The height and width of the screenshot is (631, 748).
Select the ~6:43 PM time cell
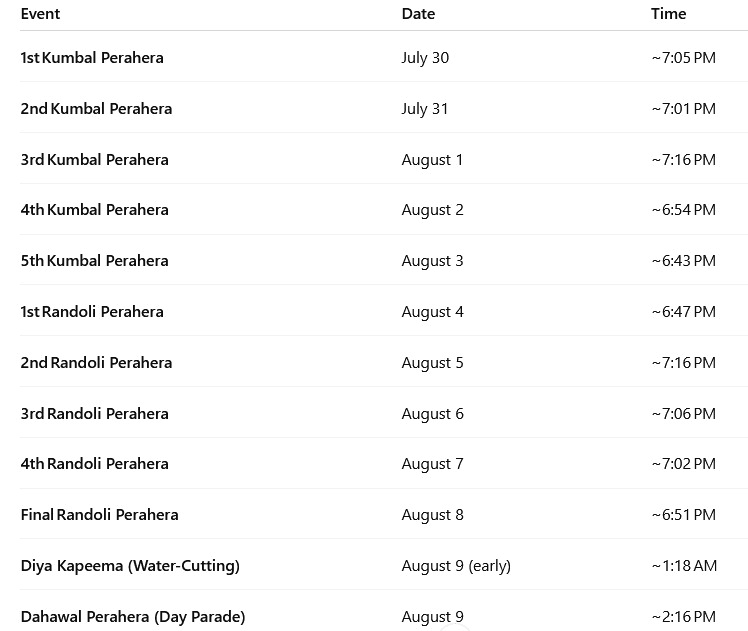click(683, 261)
